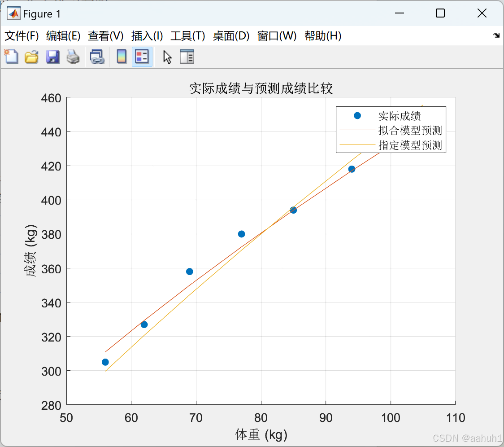Click the data point near weight 77
Screen dimensions: 504x447
coord(241,234)
